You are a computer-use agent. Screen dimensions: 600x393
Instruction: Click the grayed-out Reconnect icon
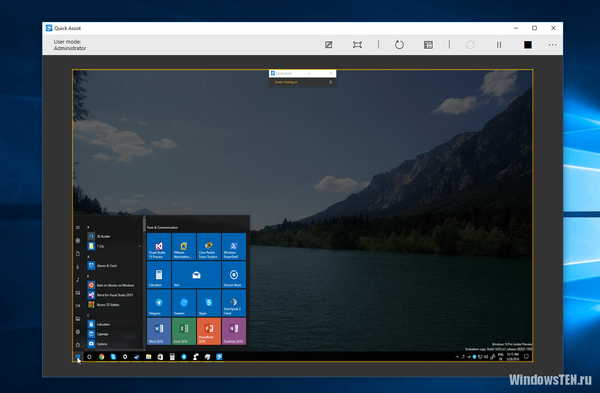click(x=470, y=45)
